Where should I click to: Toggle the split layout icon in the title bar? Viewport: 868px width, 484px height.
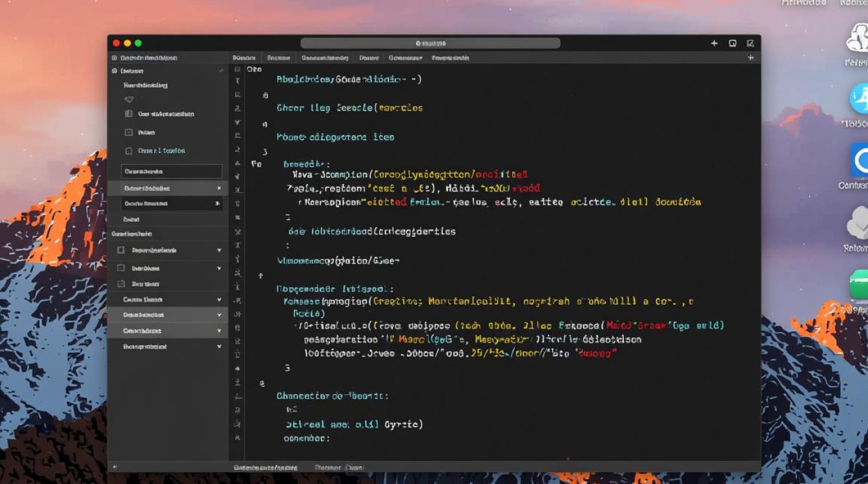[x=732, y=43]
